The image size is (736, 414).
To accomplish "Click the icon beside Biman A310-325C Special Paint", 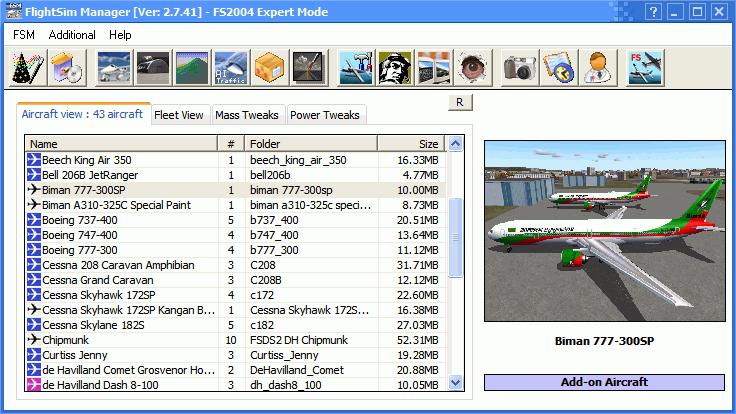I will point(33,205).
